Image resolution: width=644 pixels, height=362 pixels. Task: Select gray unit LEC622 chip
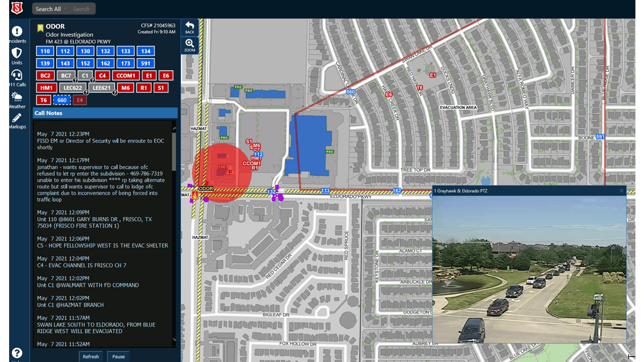[72, 88]
